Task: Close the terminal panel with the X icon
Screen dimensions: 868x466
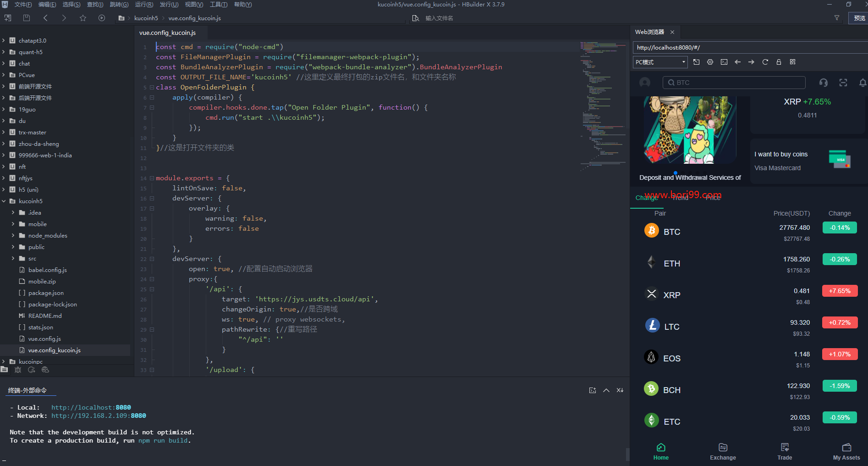Action: click(620, 390)
